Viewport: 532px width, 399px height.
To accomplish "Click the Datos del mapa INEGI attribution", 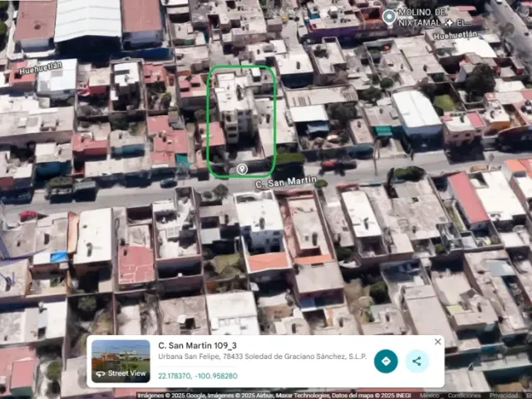I will [371, 396].
